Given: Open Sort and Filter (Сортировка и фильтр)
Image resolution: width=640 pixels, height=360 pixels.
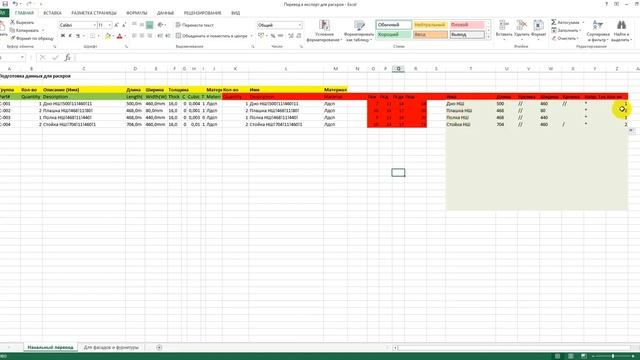Looking at the screenshot, I should click(x=598, y=31).
